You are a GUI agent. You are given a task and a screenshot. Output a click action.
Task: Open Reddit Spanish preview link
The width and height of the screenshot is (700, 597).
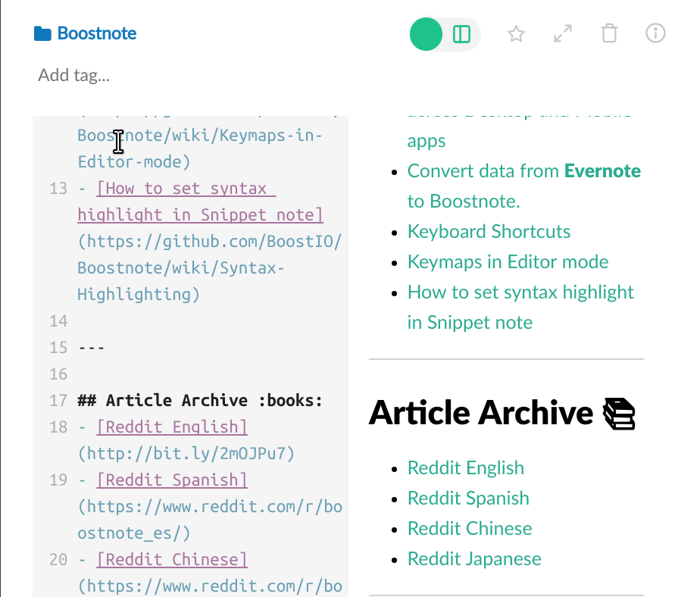468,499
